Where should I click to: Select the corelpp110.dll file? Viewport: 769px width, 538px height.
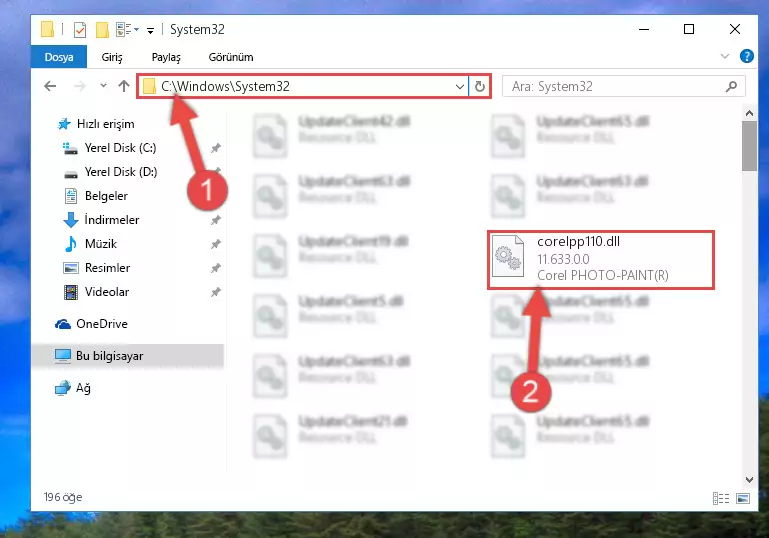[601, 259]
